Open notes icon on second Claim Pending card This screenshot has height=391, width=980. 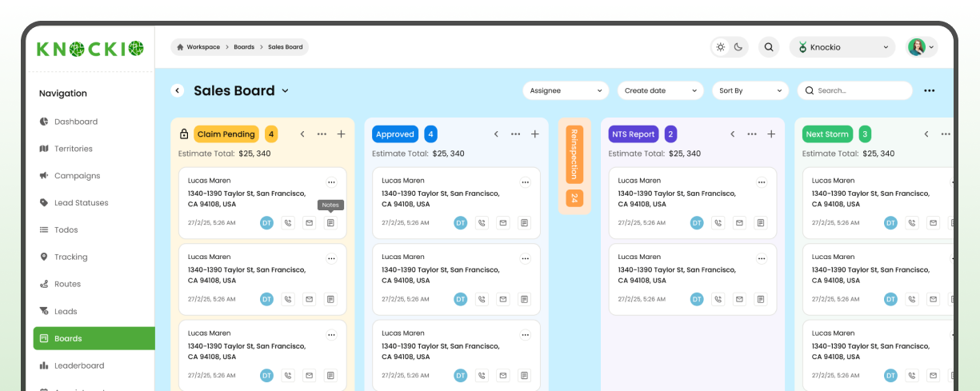(x=330, y=299)
